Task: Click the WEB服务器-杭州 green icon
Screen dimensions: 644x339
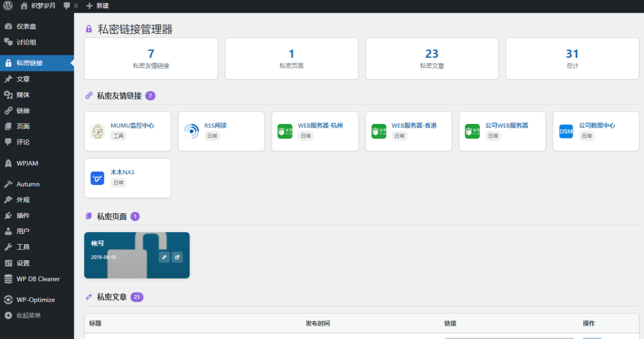Action: coord(284,131)
